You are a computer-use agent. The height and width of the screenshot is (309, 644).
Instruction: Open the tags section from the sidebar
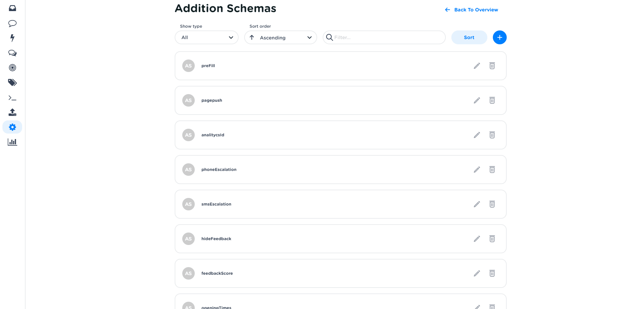click(x=12, y=83)
